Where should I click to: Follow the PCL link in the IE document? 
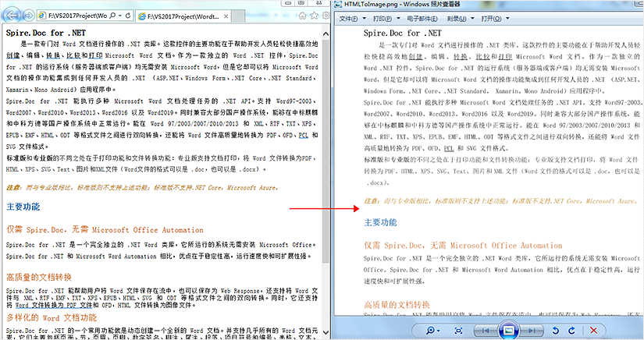[x=303, y=135]
